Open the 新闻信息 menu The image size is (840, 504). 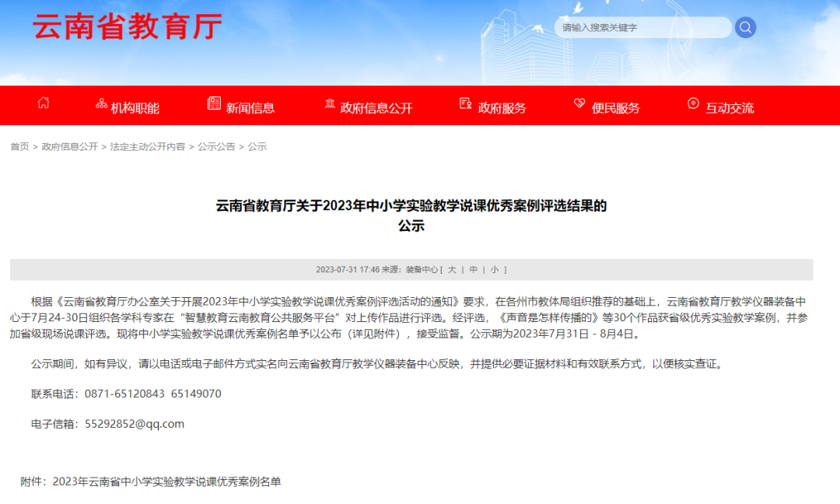[x=250, y=108]
